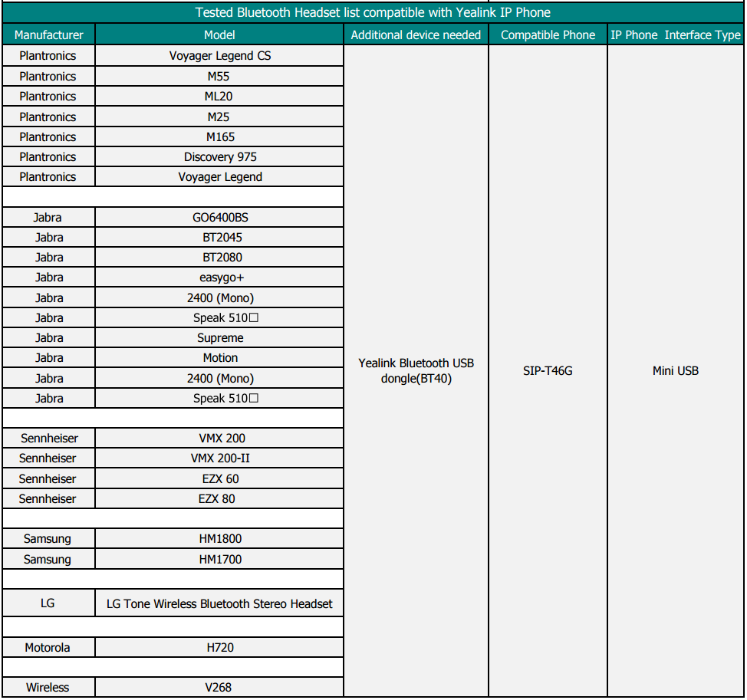This screenshot has height=700, width=747.
Task: Click the HM1800 model cell
Action: point(219,538)
